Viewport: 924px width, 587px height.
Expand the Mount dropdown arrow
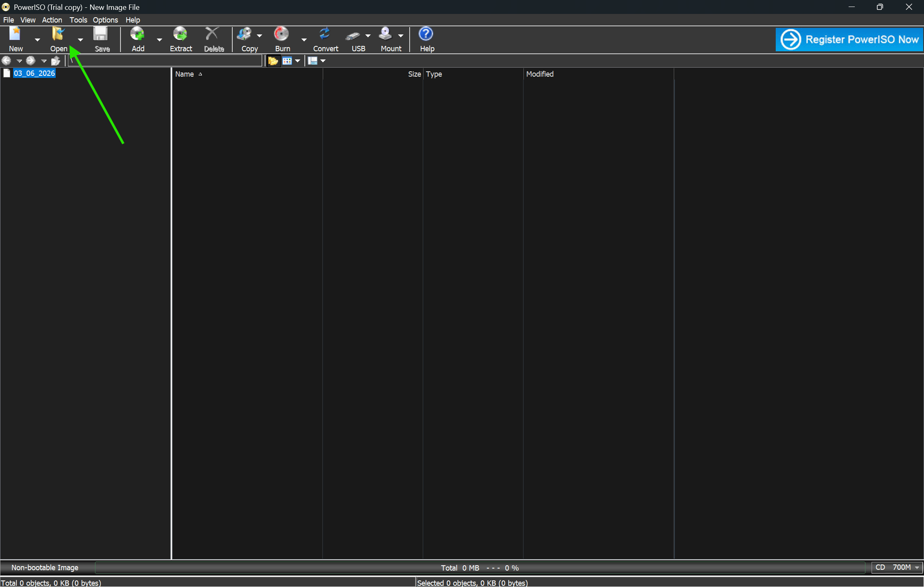click(401, 36)
